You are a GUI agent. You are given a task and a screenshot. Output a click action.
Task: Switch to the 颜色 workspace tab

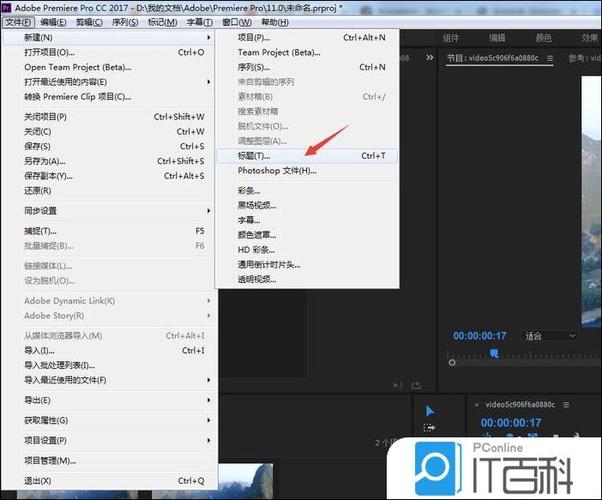tap(544, 38)
